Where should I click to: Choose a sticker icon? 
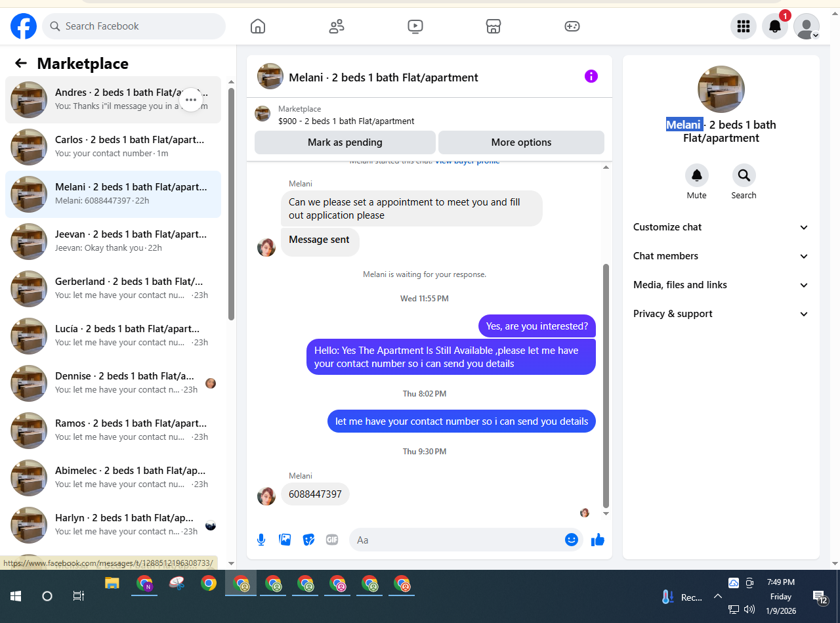[308, 540]
